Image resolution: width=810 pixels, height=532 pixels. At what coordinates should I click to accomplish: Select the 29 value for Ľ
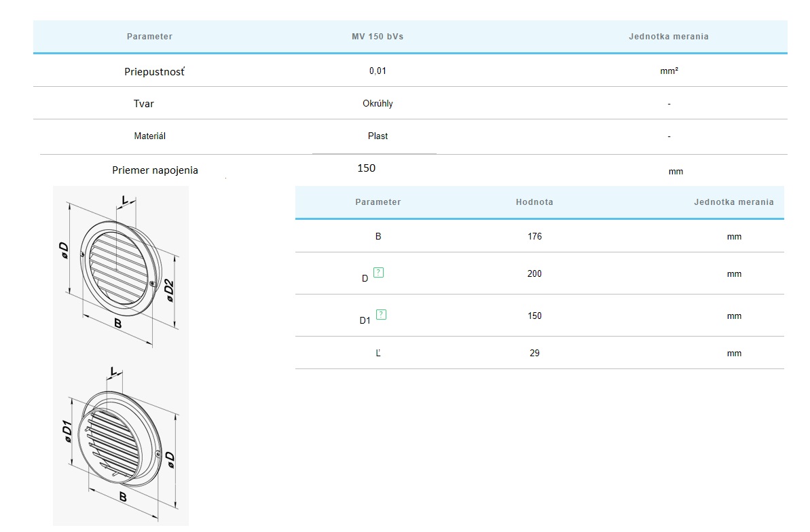[534, 354]
